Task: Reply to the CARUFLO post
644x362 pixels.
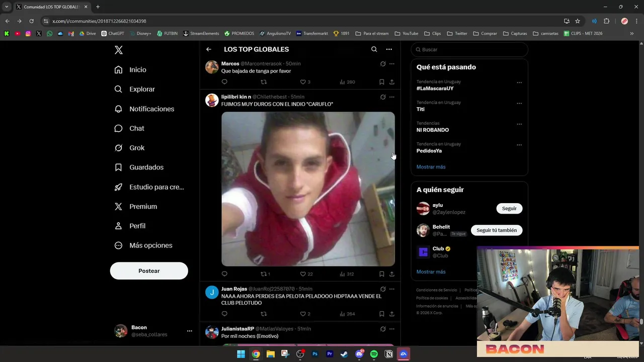Action: tap(224, 274)
